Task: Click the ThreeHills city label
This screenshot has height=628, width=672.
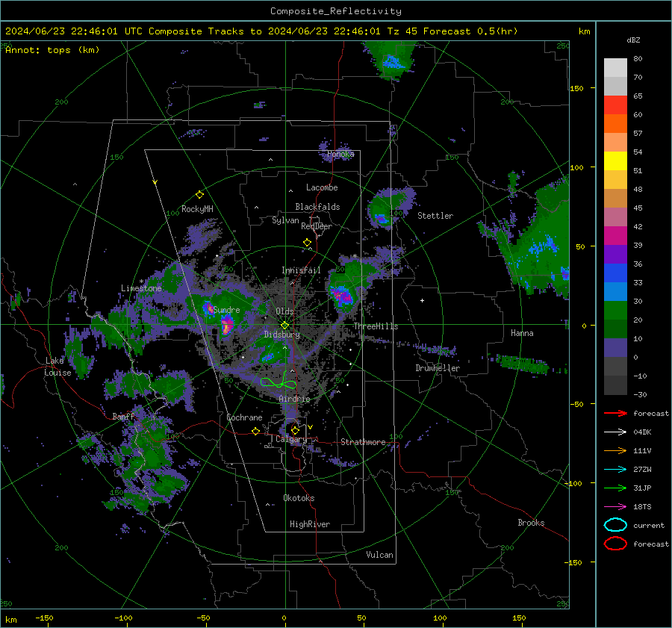Action: pos(376,326)
